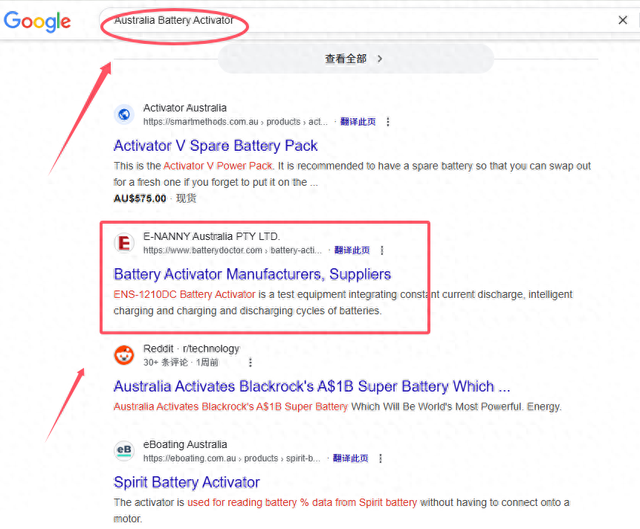Open Spirit Battery Activator result
Viewport: 640px width, 529px height.
(x=187, y=482)
